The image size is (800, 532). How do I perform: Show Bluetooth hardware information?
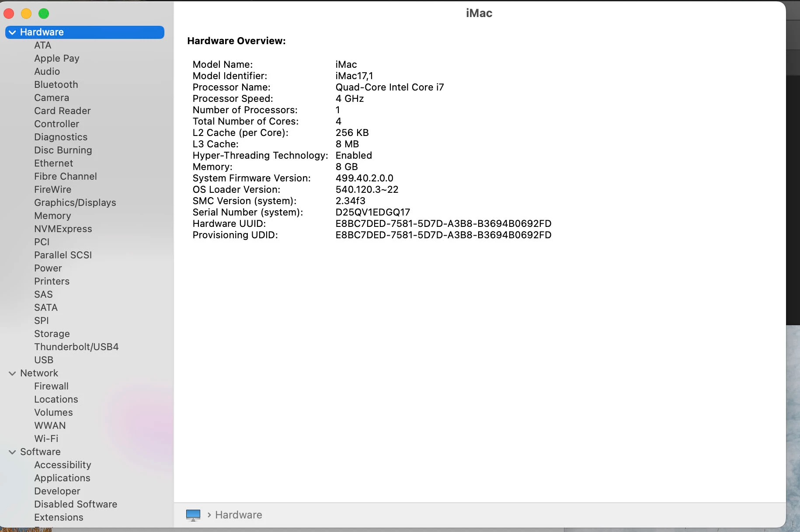(x=56, y=85)
